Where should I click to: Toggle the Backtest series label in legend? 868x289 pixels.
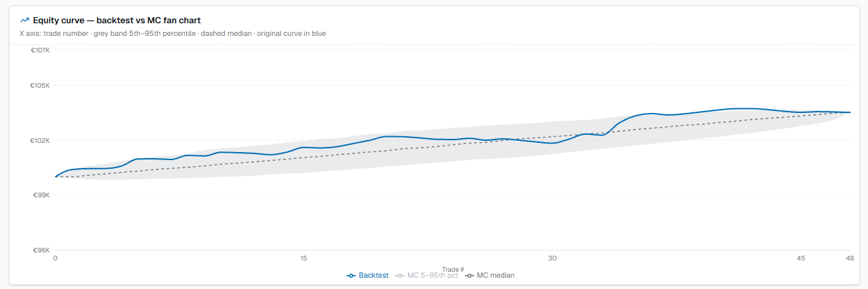pyautogui.click(x=374, y=275)
